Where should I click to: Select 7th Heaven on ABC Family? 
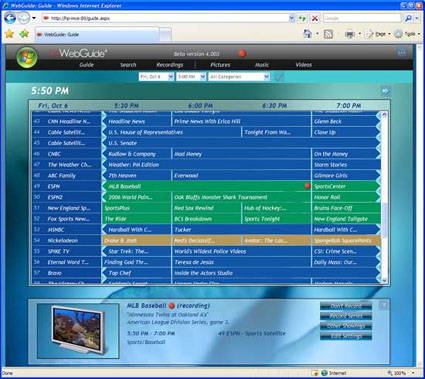[136, 176]
